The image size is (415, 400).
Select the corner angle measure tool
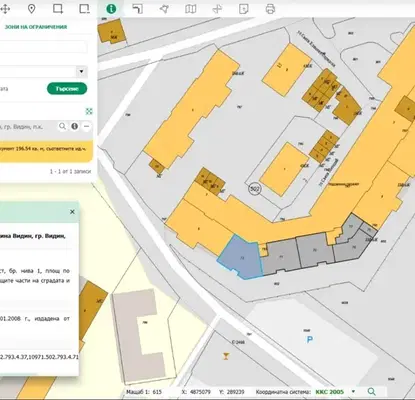coord(137,9)
